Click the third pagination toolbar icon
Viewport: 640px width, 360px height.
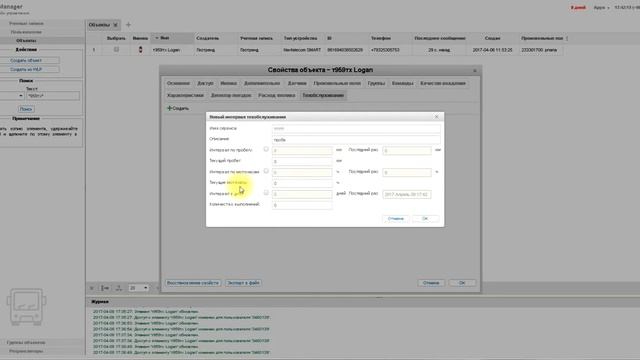coord(119,288)
